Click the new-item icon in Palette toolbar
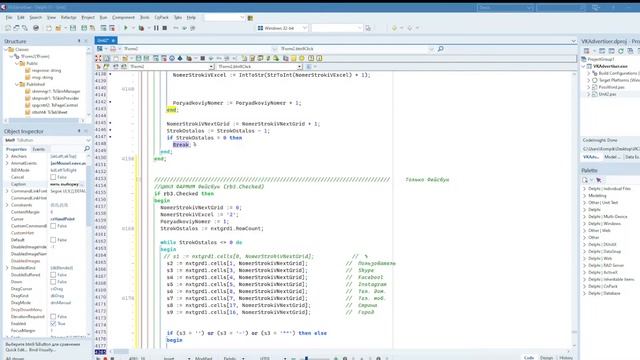 (x=585, y=180)
